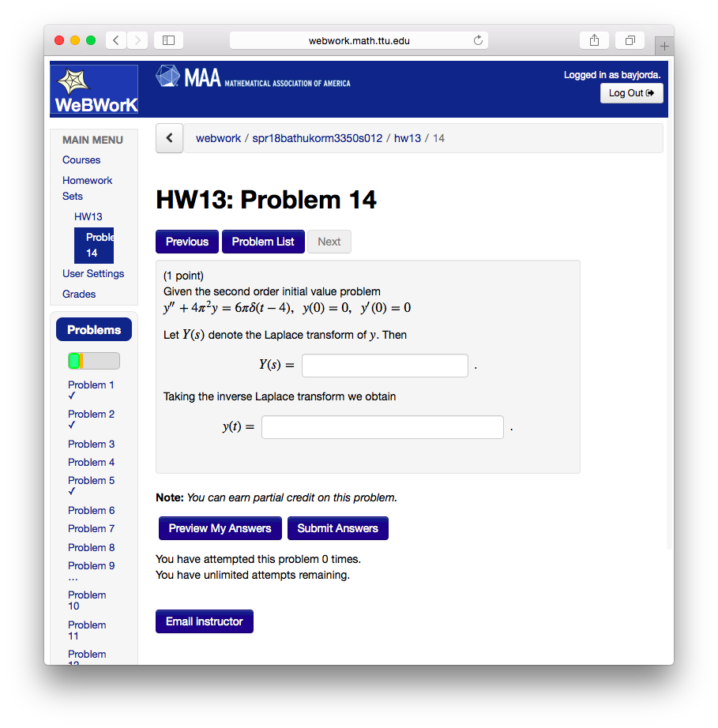718x728 pixels.
Task: Email the instructor about this problem
Action: click(204, 621)
